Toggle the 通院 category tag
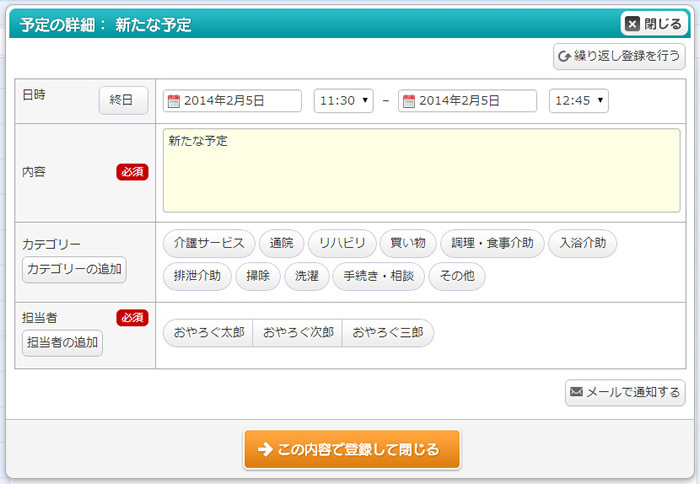700x484 pixels. point(281,243)
